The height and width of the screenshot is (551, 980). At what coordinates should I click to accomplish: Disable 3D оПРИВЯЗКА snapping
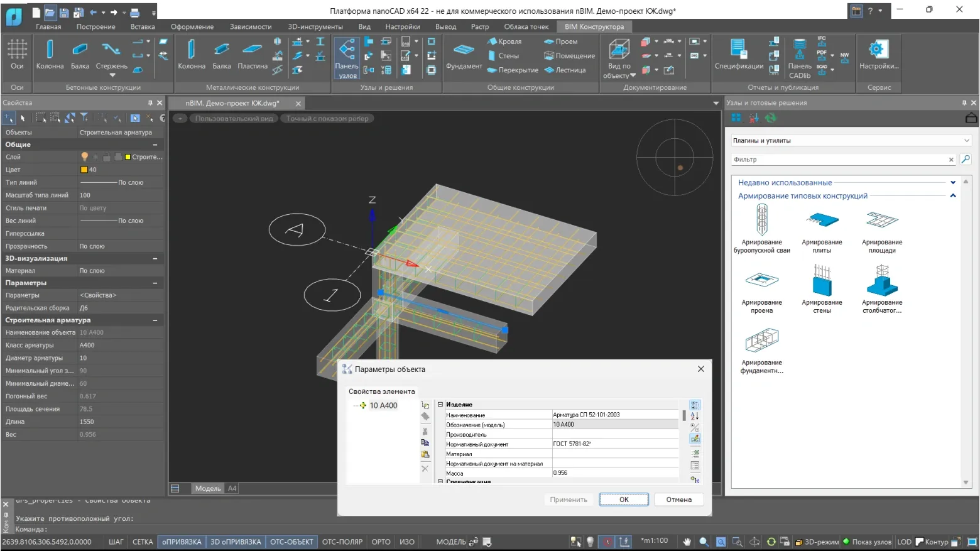(x=236, y=542)
